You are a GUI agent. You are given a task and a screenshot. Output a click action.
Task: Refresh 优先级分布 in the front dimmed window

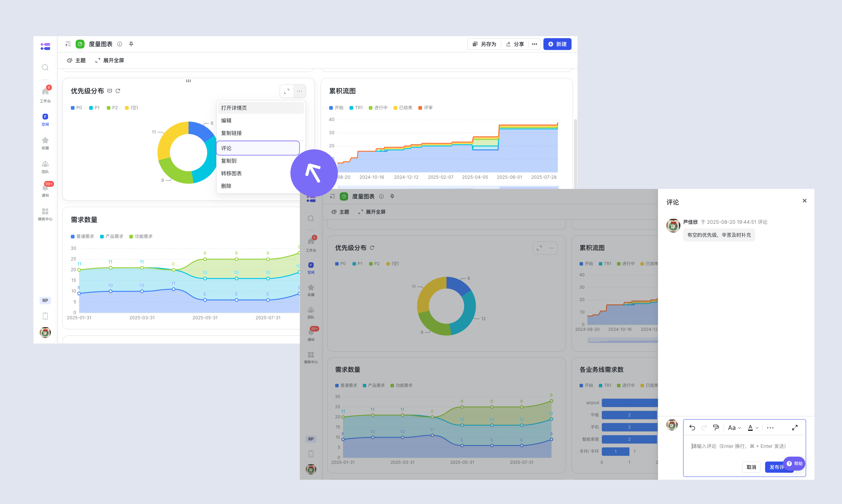(x=372, y=248)
